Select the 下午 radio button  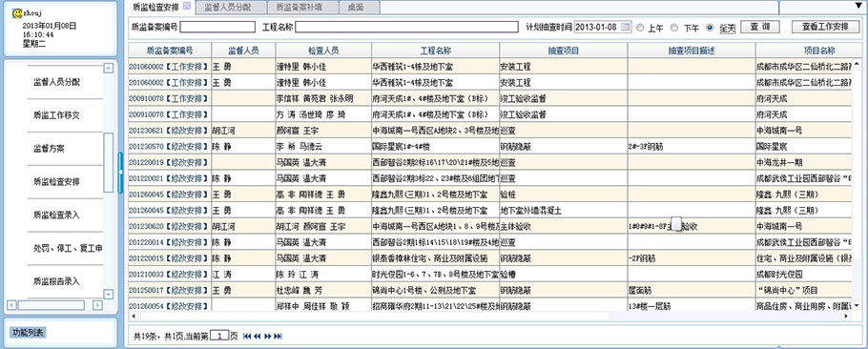674,27
